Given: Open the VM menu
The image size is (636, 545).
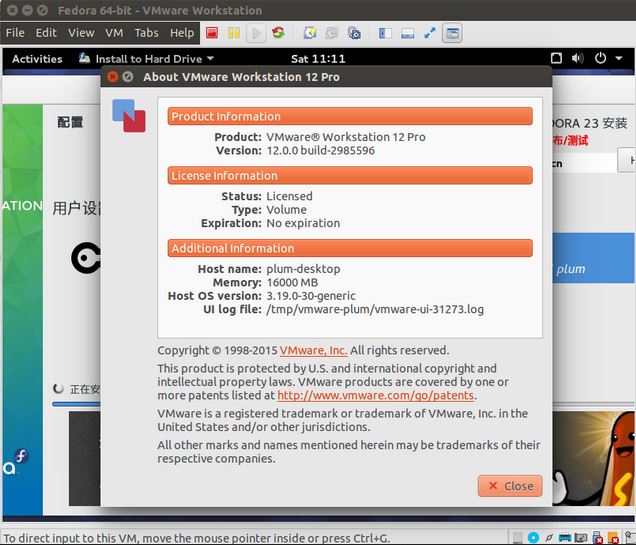Looking at the screenshot, I should point(114,33).
